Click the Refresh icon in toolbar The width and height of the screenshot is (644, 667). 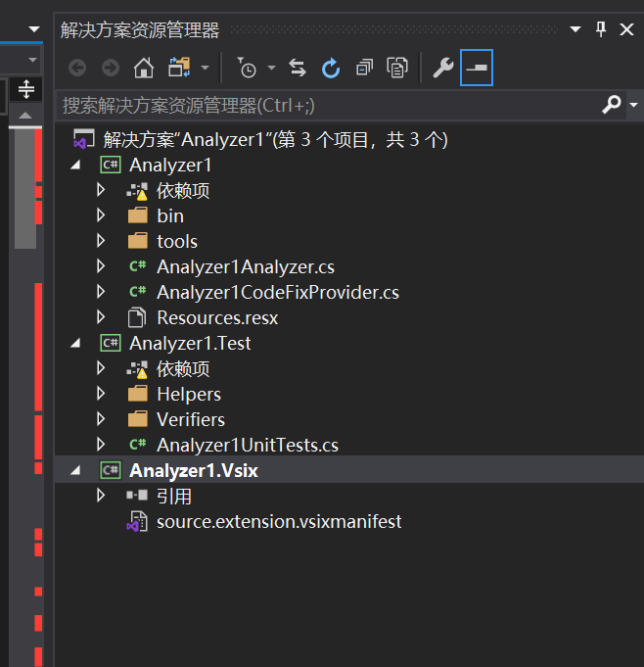(x=331, y=68)
